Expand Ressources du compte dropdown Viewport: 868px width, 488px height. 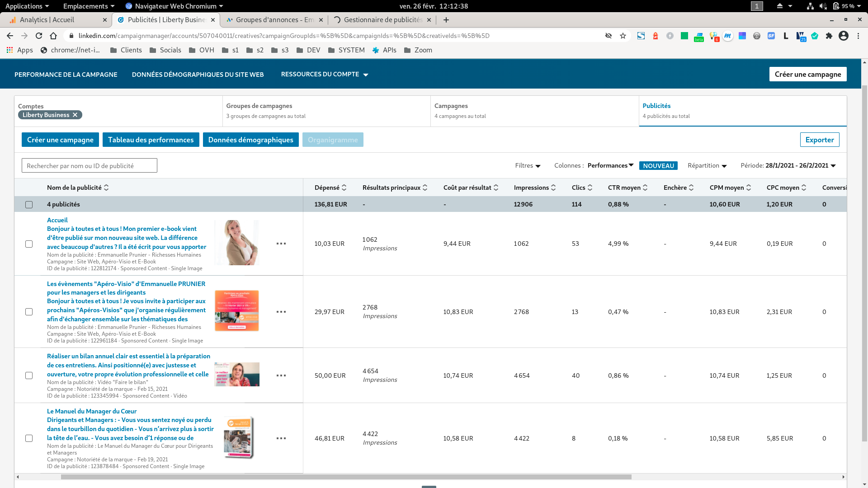click(x=325, y=74)
